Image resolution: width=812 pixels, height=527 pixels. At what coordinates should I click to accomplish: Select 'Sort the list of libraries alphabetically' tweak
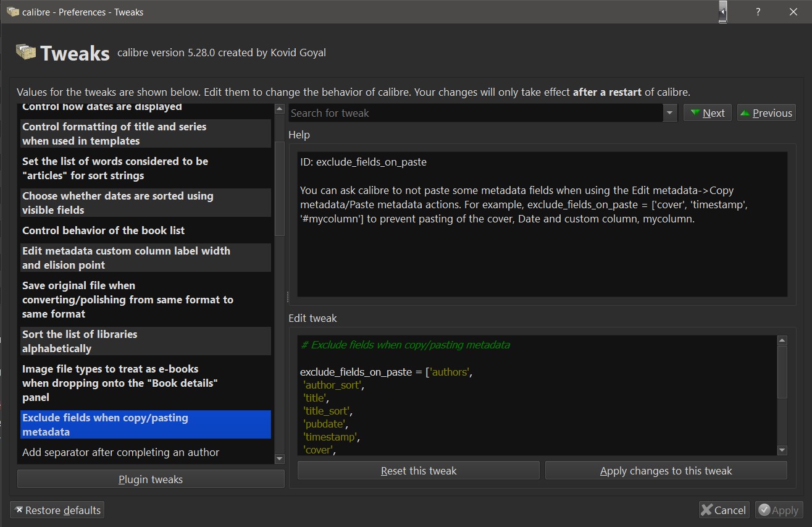(x=80, y=341)
